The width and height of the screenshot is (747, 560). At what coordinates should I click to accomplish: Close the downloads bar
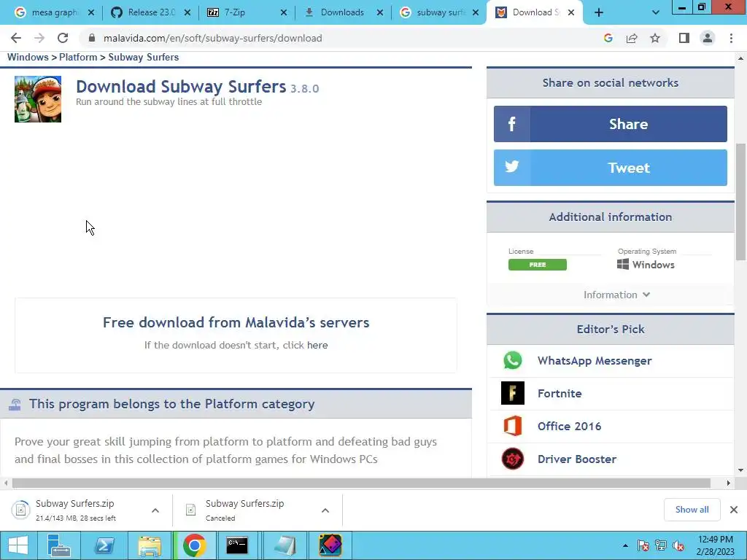pyautogui.click(x=734, y=510)
